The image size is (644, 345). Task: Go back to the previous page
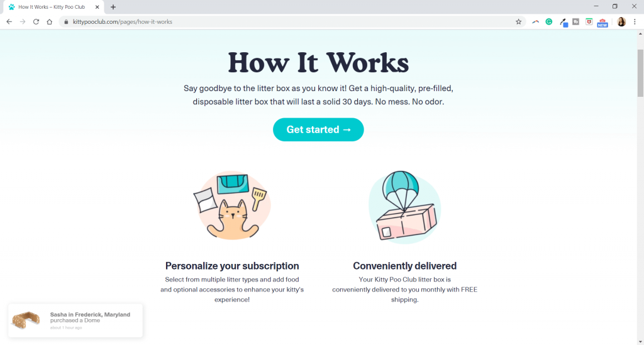9,21
